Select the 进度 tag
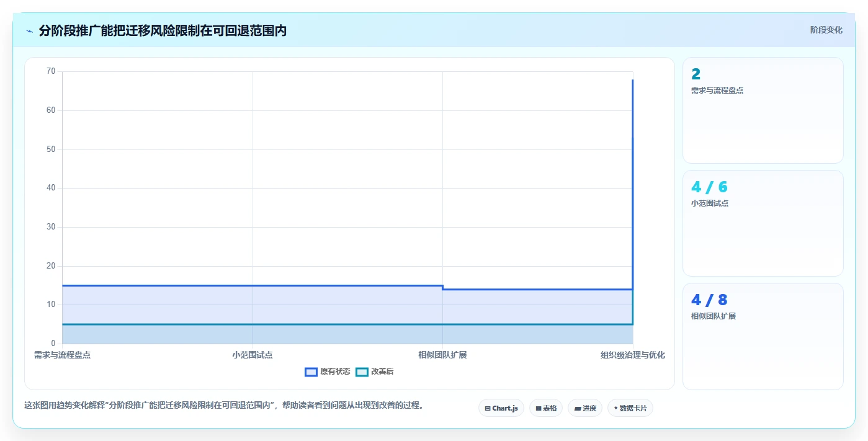 pos(585,408)
